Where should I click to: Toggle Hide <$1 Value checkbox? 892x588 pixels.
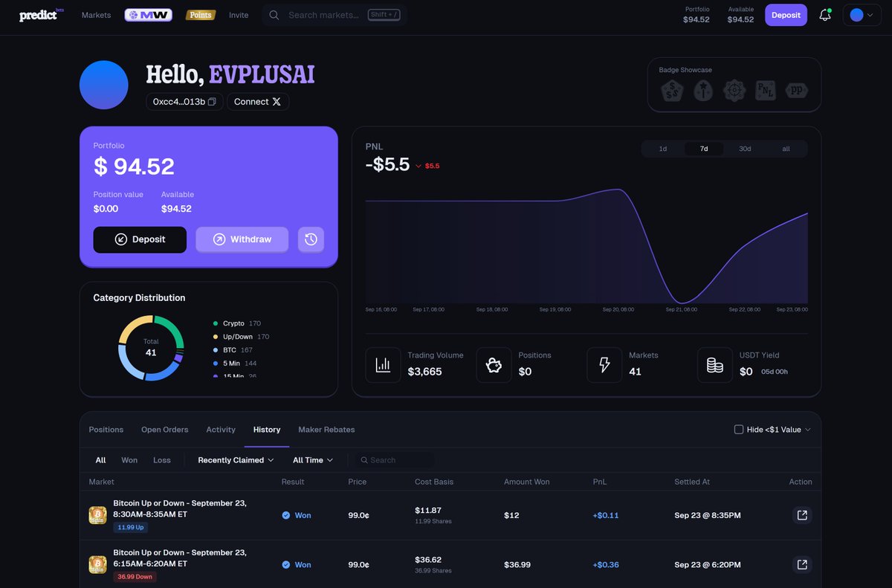(739, 430)
